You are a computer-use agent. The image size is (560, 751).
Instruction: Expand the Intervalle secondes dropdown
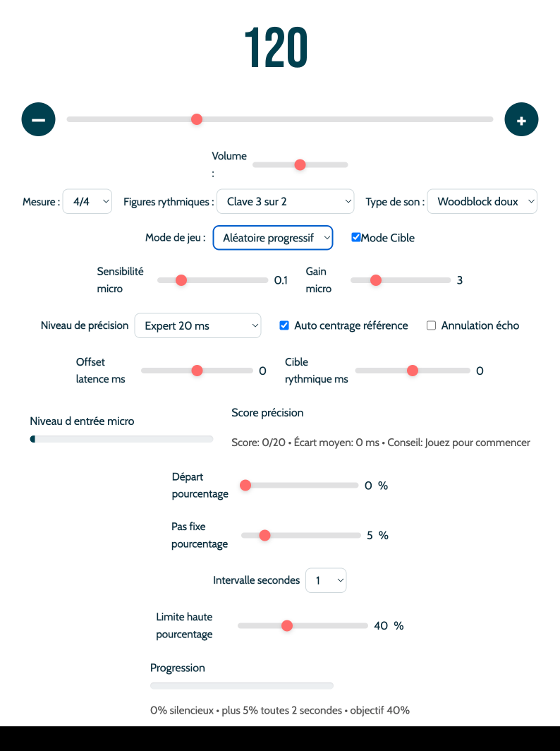pyautogui.click(x=326, y=580)
